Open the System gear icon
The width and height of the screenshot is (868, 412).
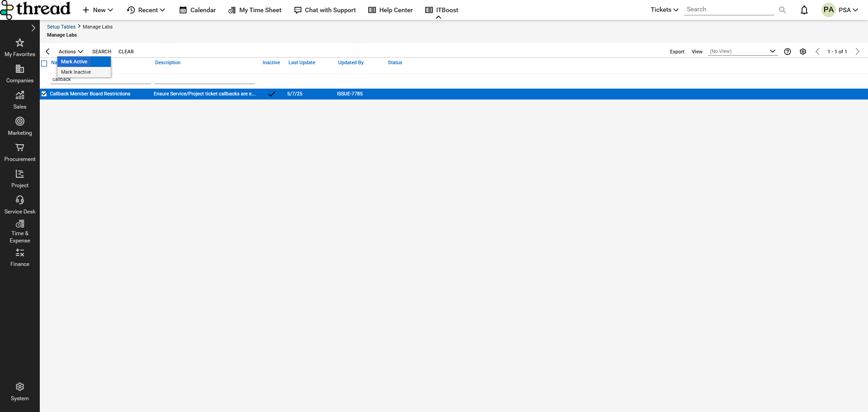pos(20,387)
